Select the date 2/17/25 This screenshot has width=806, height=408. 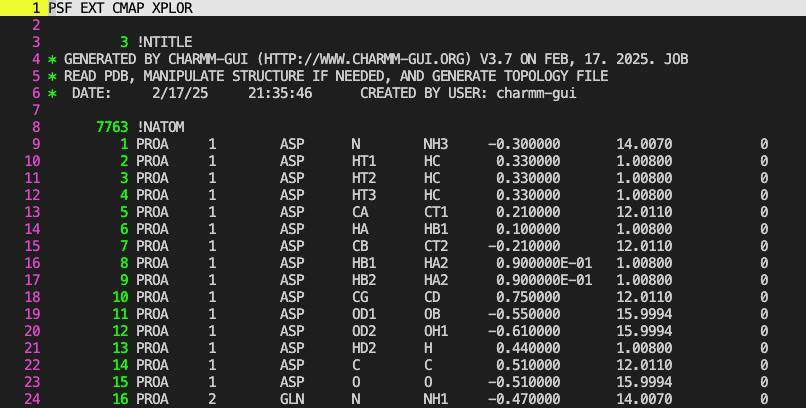180,93
